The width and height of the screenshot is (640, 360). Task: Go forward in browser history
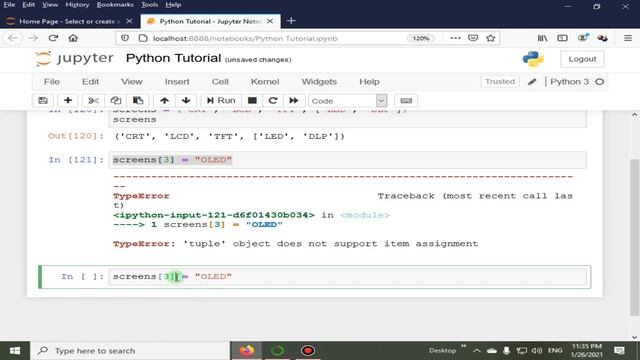pos(33,38)
